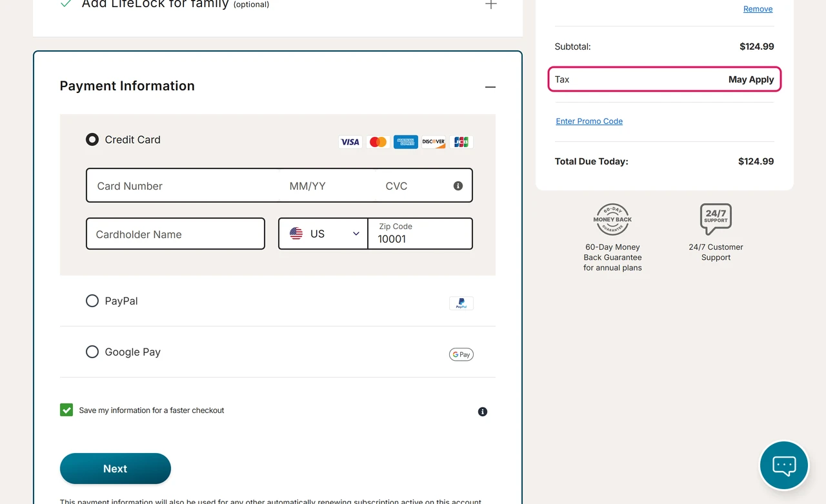Select the Google Pay radio button
The width and height of the screenshot is (826, 504).
pos(92,352)
